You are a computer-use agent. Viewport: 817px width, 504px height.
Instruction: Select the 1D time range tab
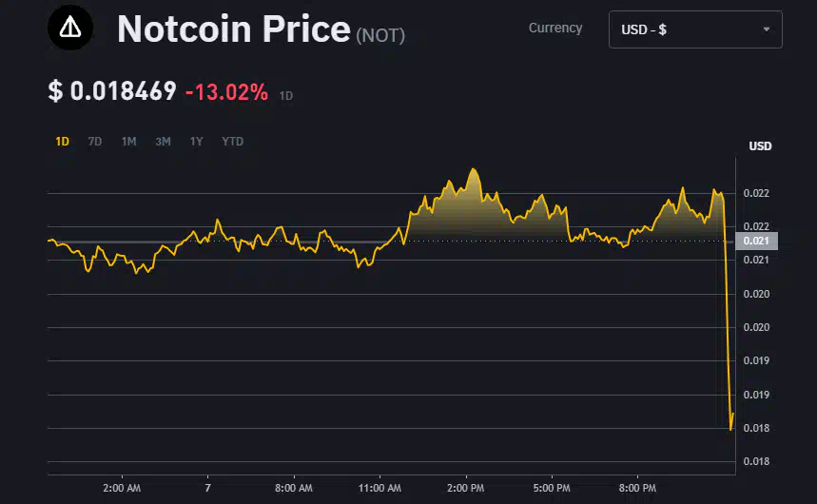click(62, 142)
